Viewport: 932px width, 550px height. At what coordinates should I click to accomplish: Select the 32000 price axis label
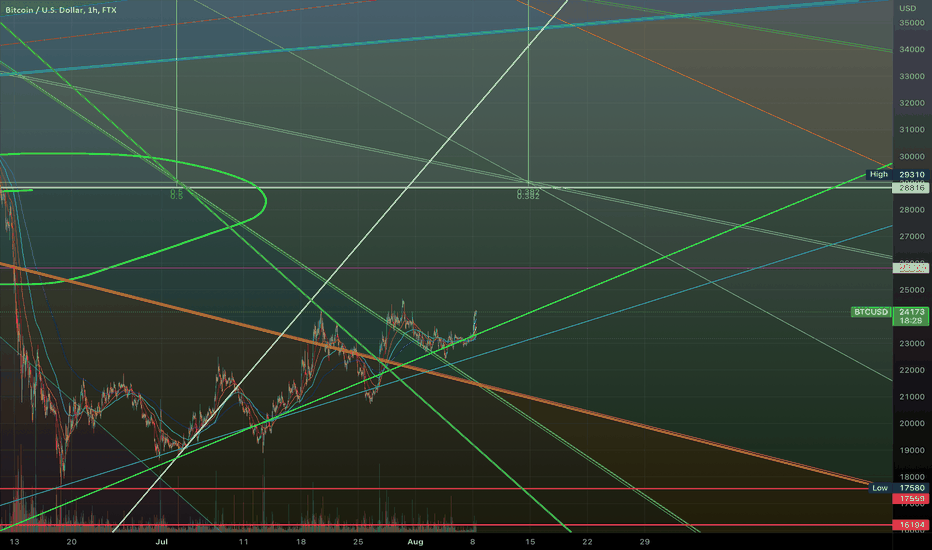911,103
